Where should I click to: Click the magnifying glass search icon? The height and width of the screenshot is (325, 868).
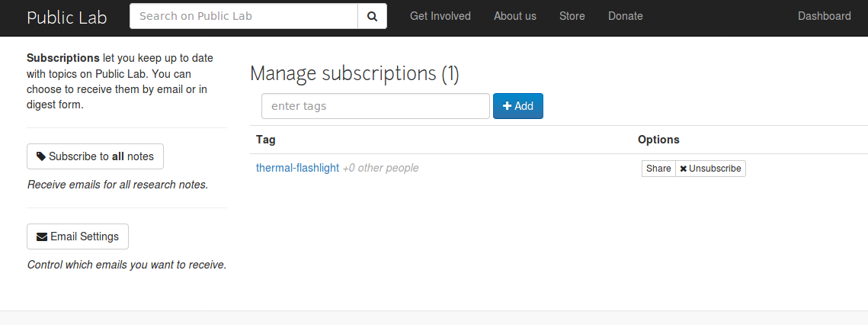[372, 17]
